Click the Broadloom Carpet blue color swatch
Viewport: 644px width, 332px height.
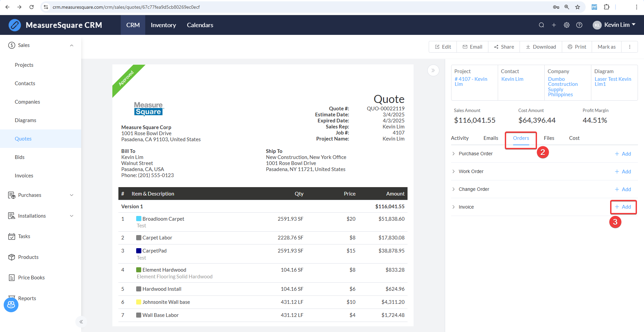tap(139, 219)
